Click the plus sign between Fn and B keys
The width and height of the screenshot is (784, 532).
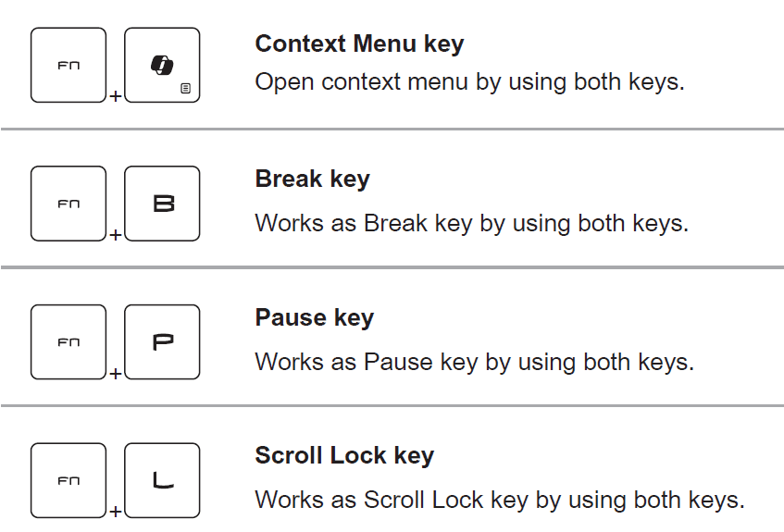point(115,235)
